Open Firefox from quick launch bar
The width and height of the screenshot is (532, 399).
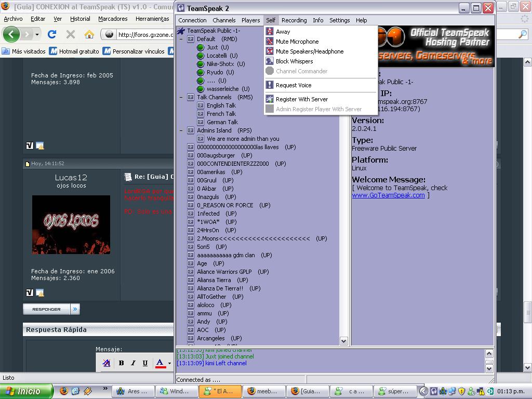[64, 391]
